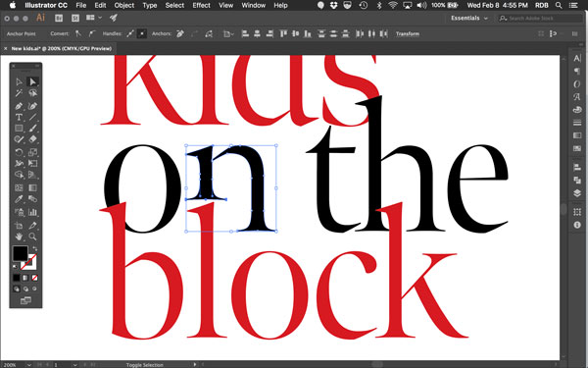Convert selected anchor points to corner

[x=78, y=33]
